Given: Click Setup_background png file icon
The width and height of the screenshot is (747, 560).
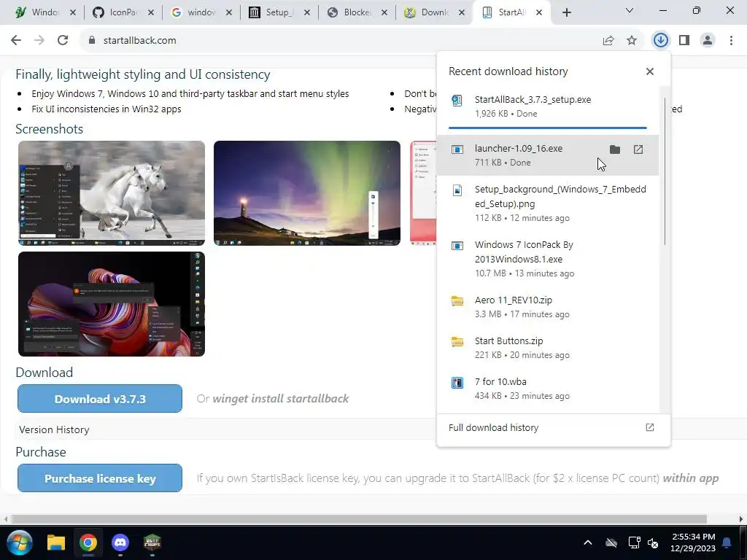Looking at the screenshot, I should [x=457, y=190].
